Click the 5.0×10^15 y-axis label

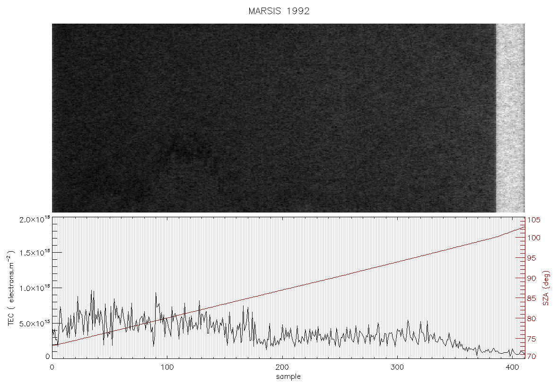pos(35,324)
